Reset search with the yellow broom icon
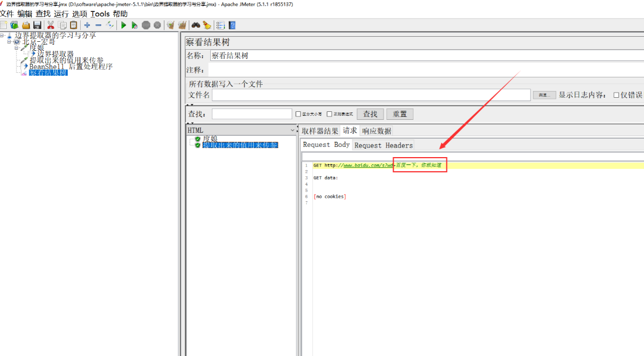 point(207,25)
